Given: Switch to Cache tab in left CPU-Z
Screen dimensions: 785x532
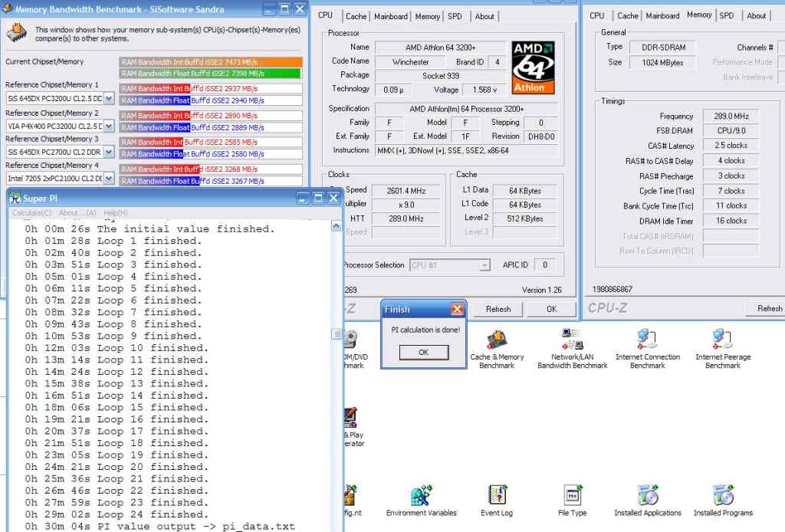Looking at the screenshot, I should tap(356, 16).
